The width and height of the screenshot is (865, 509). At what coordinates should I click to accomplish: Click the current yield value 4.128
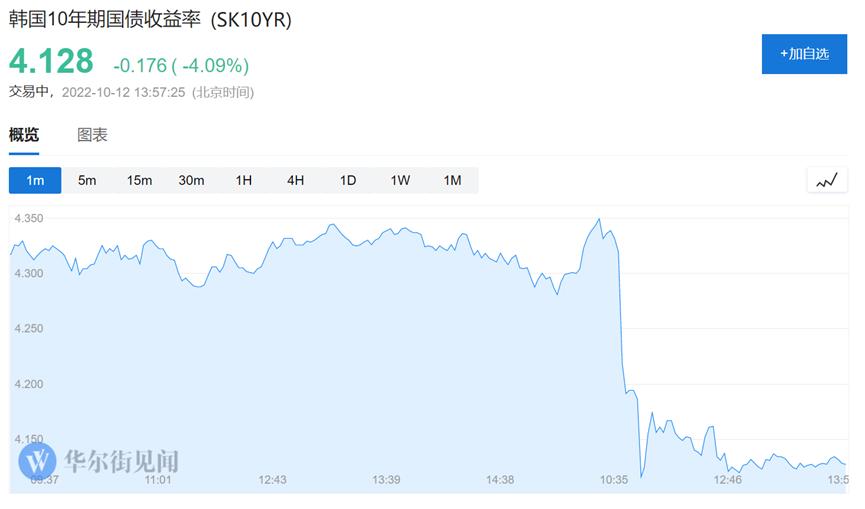click(51, 61)
